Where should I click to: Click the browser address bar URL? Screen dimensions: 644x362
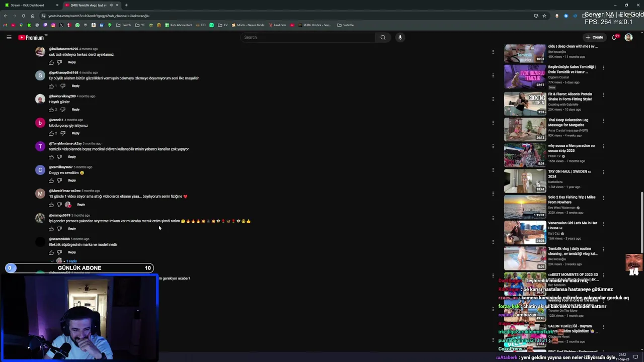click(x=99, y=16)
